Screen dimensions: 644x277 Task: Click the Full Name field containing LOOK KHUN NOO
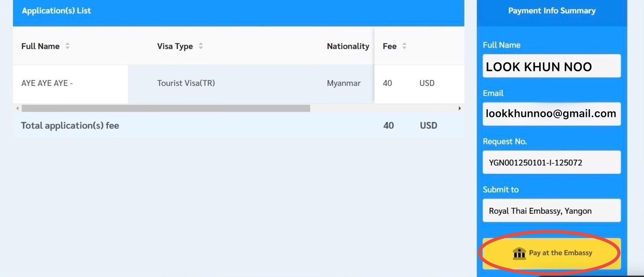551,66
